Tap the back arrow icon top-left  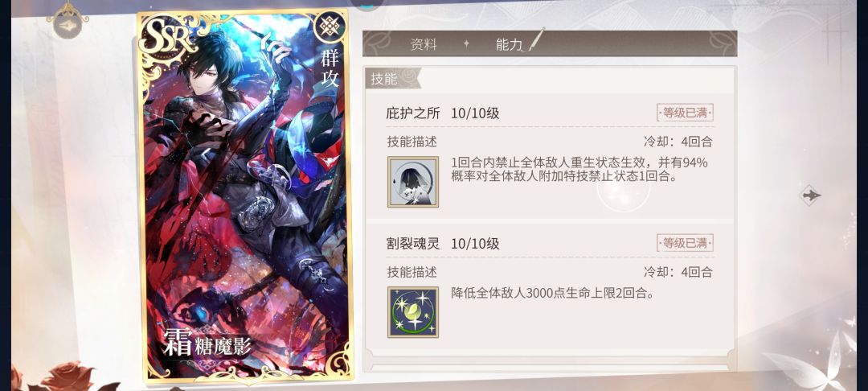[68, 26]
